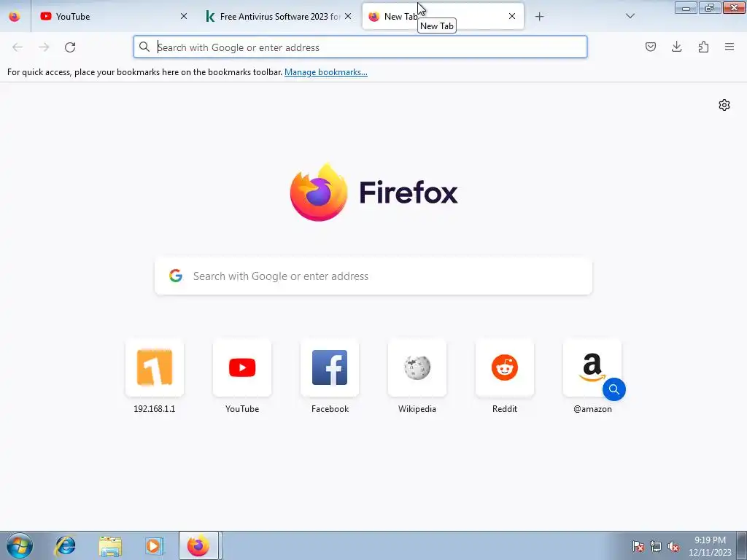Open the Manage bookmarks link
Viewport: 747px width, 560px height.
point(326,72)
